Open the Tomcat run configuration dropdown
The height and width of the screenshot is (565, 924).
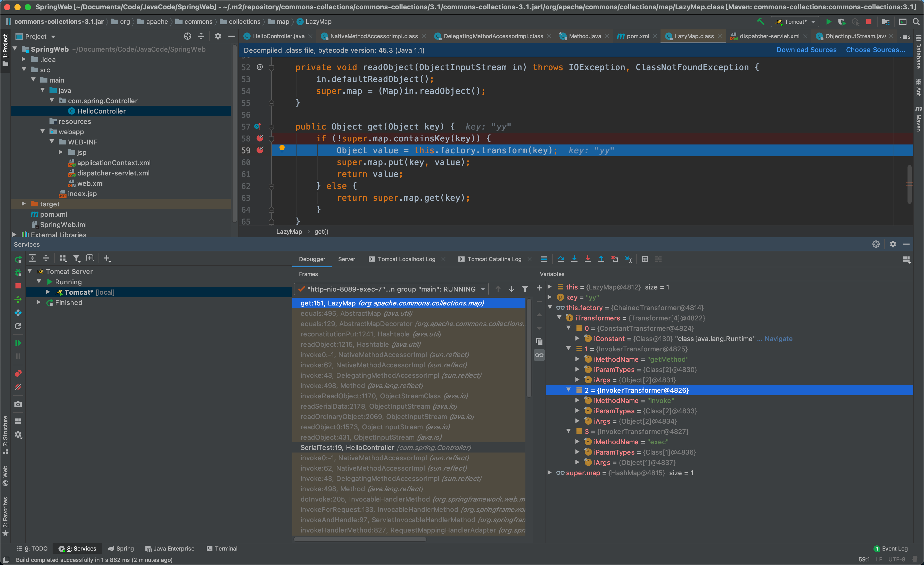795,22
